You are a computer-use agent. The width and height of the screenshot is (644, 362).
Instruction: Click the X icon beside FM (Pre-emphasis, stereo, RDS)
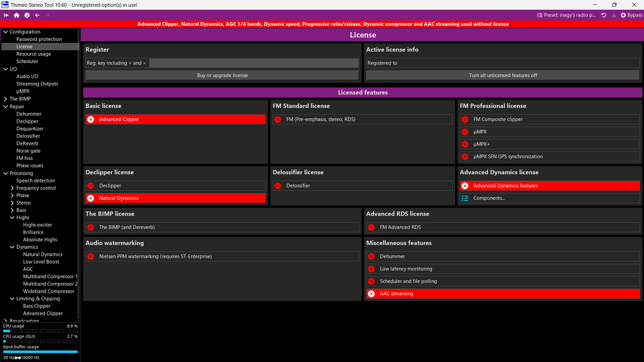(278, 119)
